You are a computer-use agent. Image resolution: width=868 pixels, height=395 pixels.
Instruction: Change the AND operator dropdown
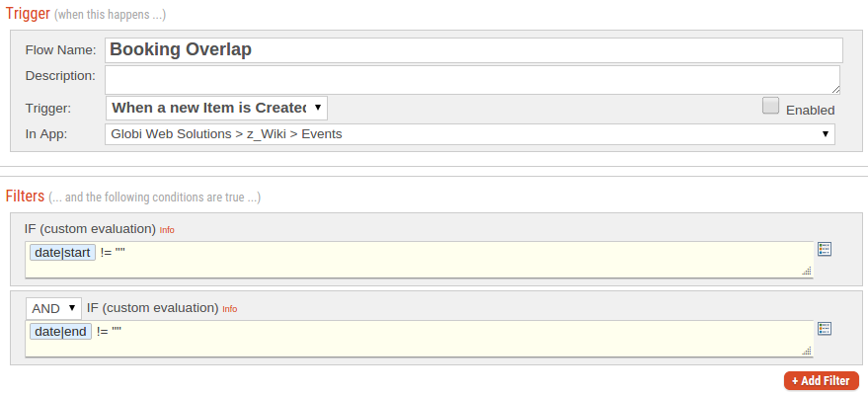(53, 308)
